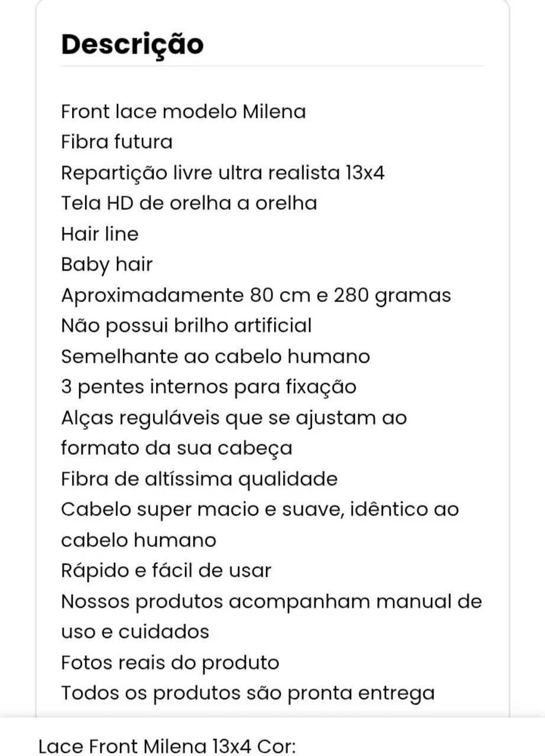Viewport: 545px width, 756px height.
Task: Select 'Nossos produtos acompanham manual de' line
Action: (271, 602)
